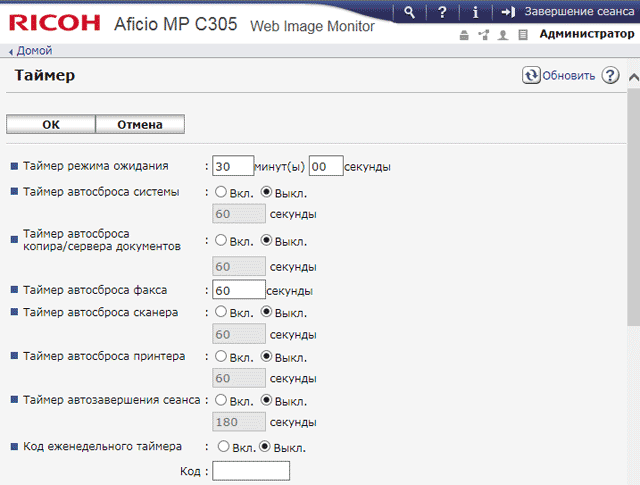Enable Таймер автозавершения сеанса (Вкл.)
Viewport: 640px width, 485px height.
(219, 400)
